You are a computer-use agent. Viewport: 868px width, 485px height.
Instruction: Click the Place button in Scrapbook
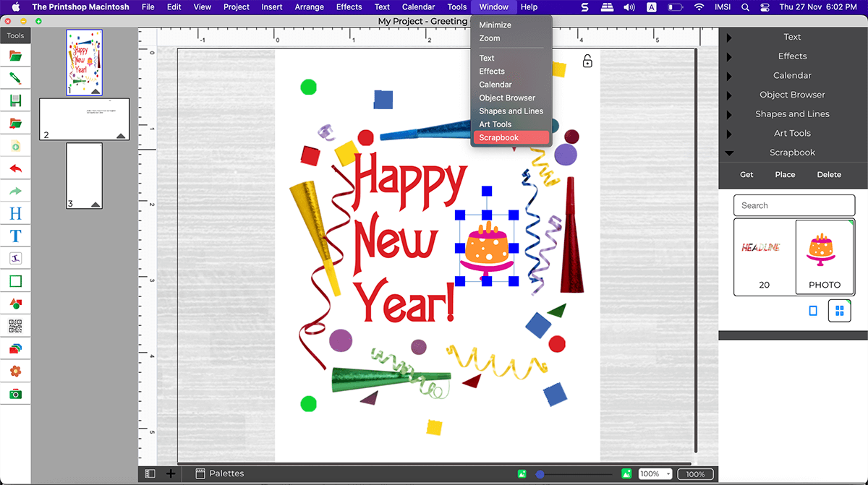point(785,174)
